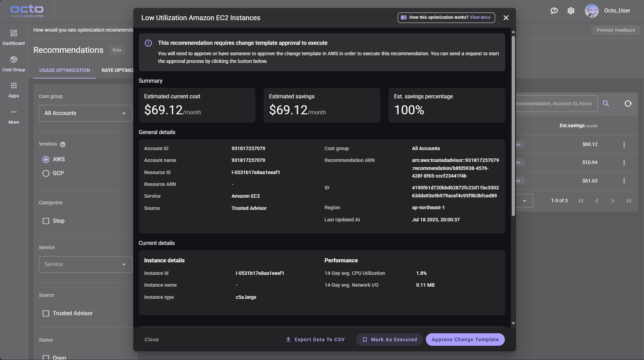This screenshot has width=644, height=360.
Task: Go to previous page of results
Action: click(x=597, y=201)
